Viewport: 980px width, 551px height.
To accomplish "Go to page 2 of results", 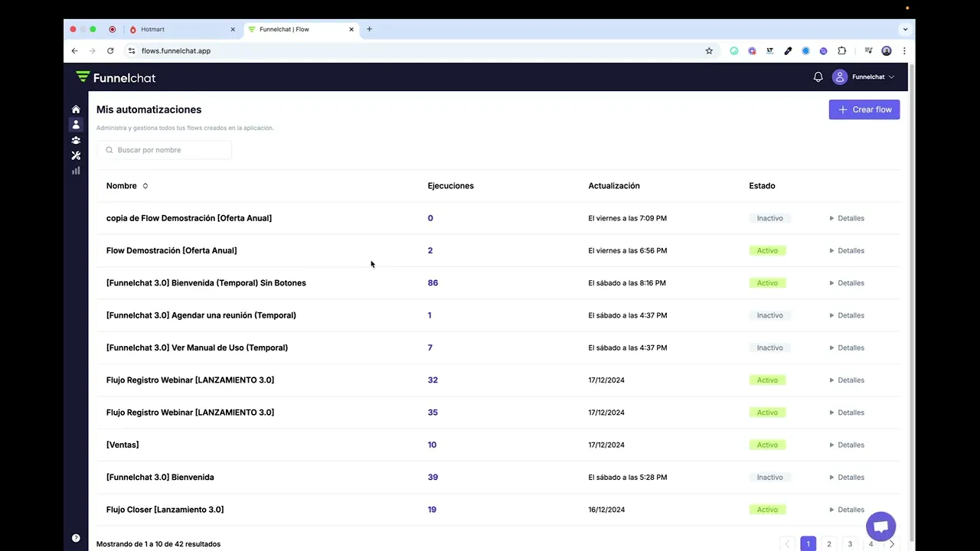I will click(x=828, y=544).
